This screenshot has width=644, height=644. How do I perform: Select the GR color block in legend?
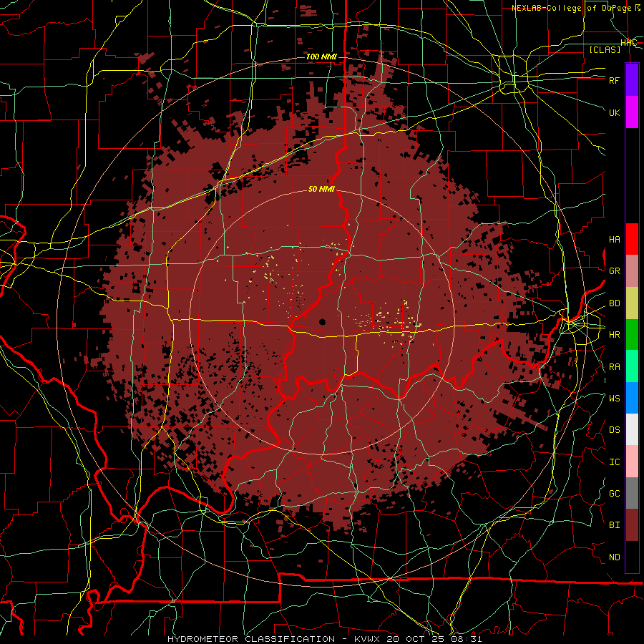(x=632, y=270)
